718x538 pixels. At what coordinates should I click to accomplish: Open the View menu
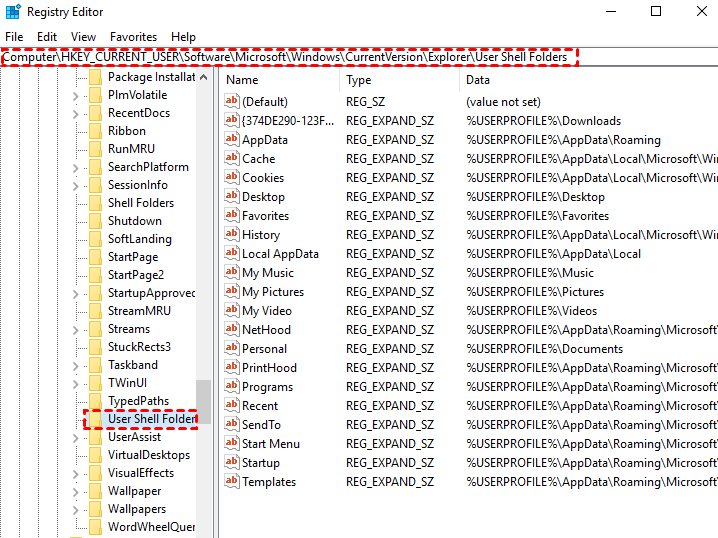(83, 37)
